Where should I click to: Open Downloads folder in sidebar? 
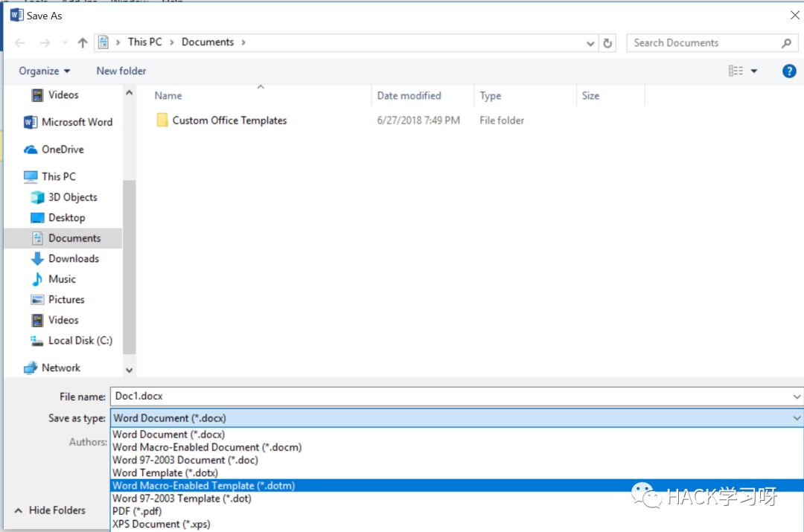(73, 259)
